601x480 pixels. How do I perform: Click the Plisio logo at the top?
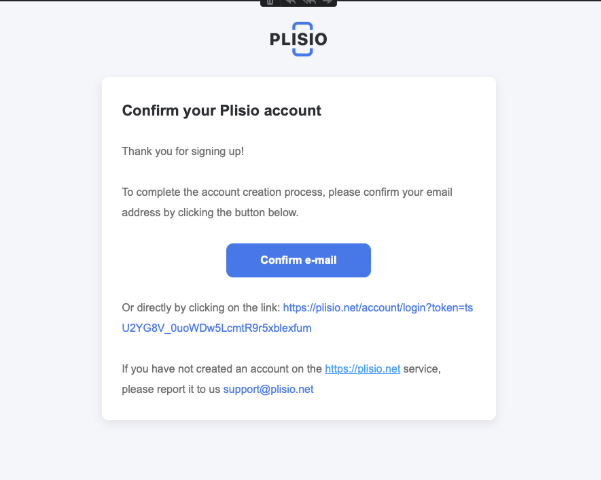(x=299, y=39)
